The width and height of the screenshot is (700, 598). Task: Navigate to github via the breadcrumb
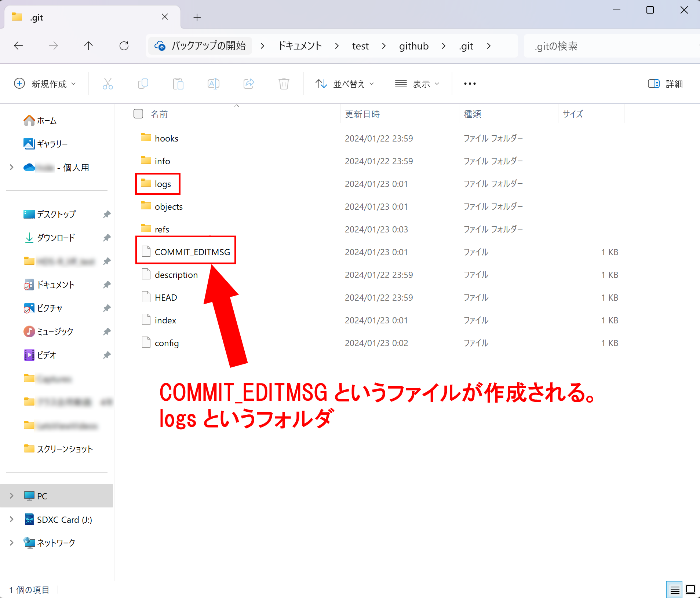coord(413,45)
